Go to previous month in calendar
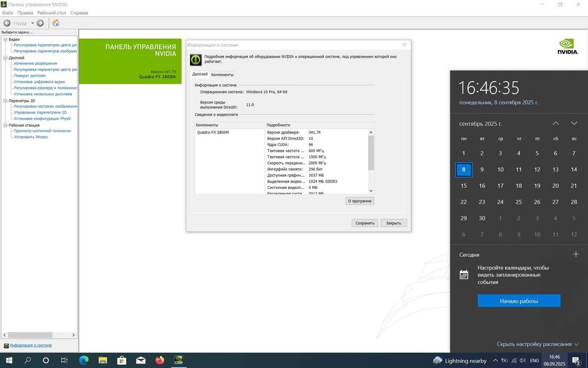 click(x=556, y=123)
